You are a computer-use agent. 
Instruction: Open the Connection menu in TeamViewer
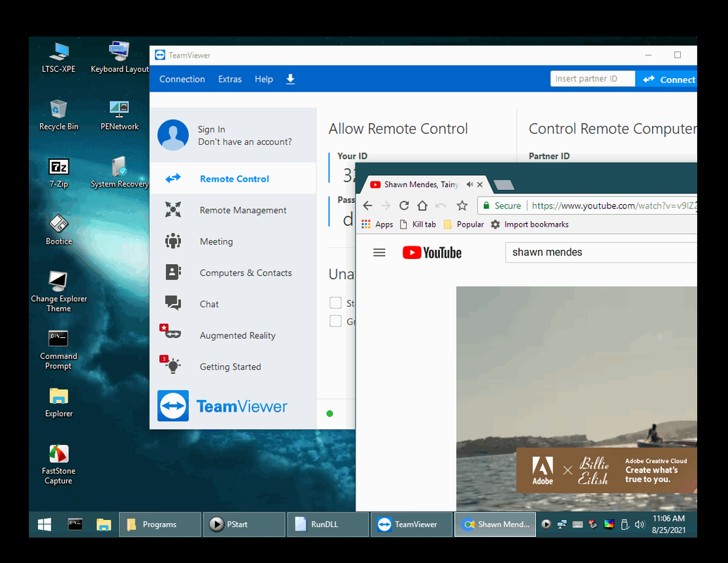[182, 79]
